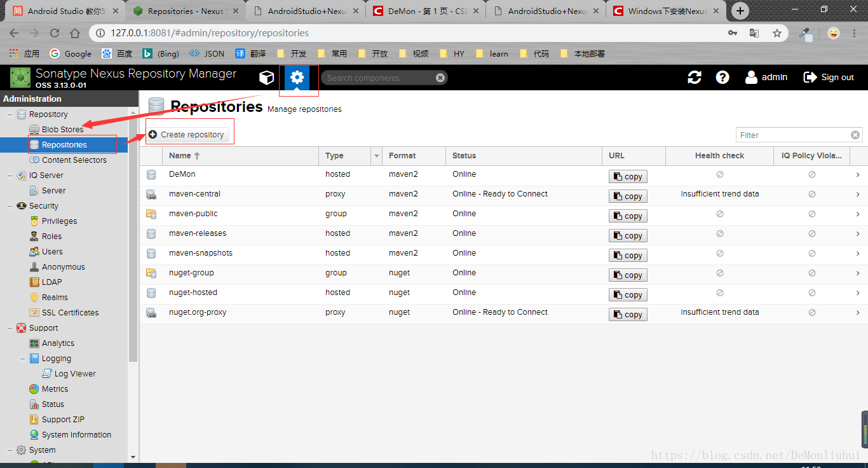Click Sign out
The image size is (868, 468).
pos(829,77)
